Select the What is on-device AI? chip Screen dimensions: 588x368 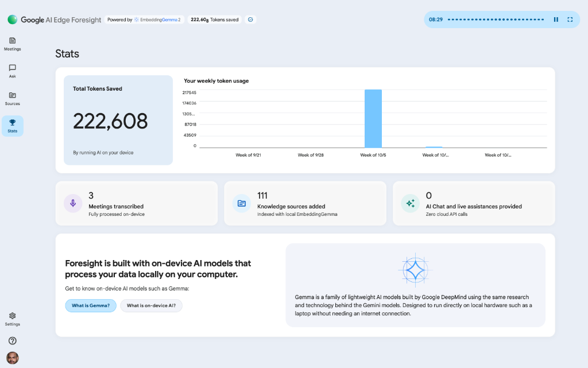click(x=151, y=305)
